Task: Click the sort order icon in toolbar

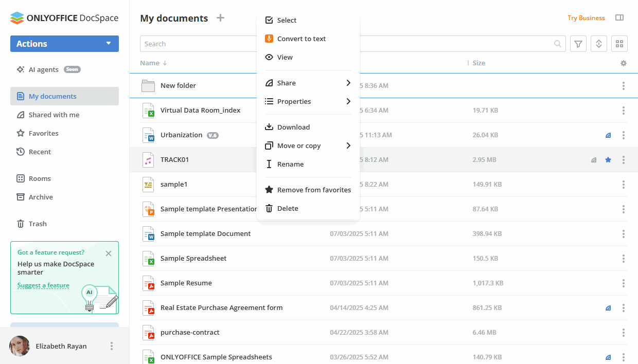Action: pyautogui.click(x=599, y=44)
